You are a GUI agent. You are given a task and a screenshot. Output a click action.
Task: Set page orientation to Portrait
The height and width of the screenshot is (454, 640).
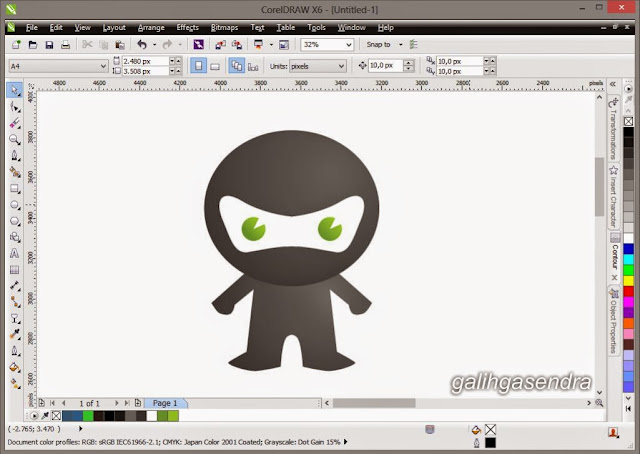pyautogui.click(x=198, y=66)
